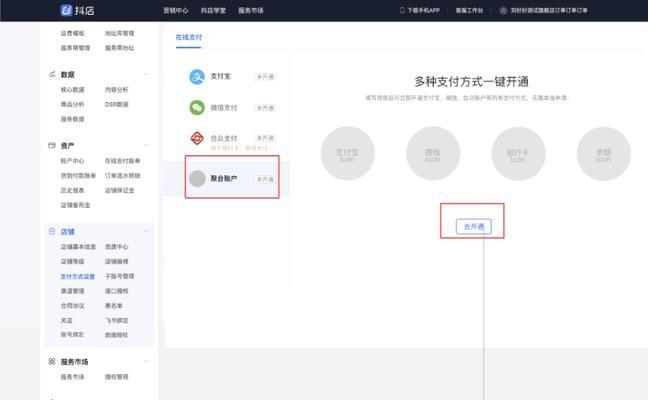This screenshot has height=400, width=648.
Task: Collapse the 数据 sidebar section
Action: [146, 74]
